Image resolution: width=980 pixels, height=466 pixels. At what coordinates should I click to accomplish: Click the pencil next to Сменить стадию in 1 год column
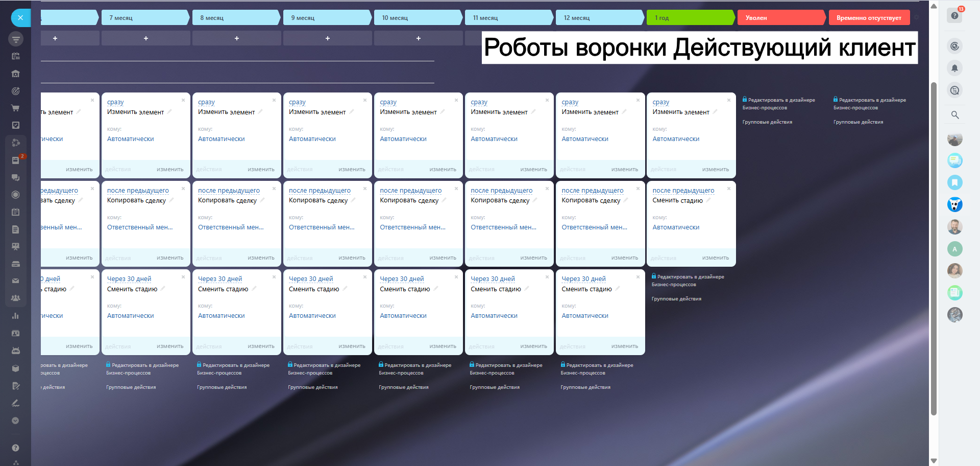point(709,200)
